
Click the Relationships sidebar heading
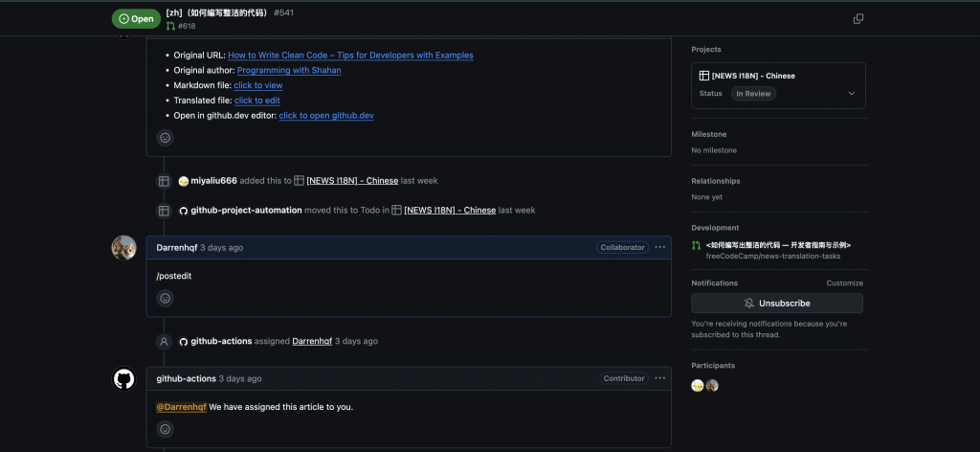(716, 181)
